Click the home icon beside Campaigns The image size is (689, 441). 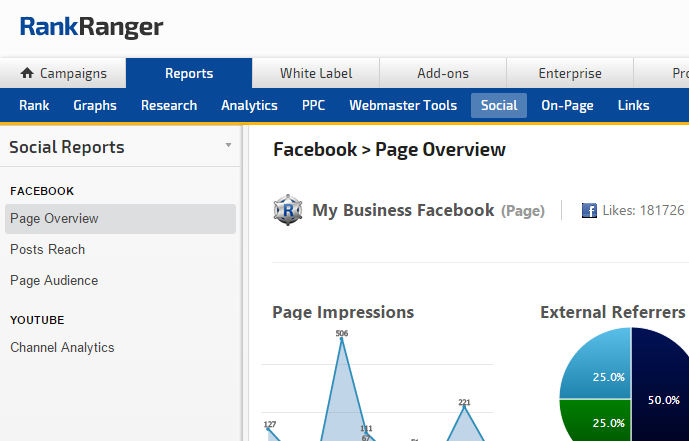27,73
